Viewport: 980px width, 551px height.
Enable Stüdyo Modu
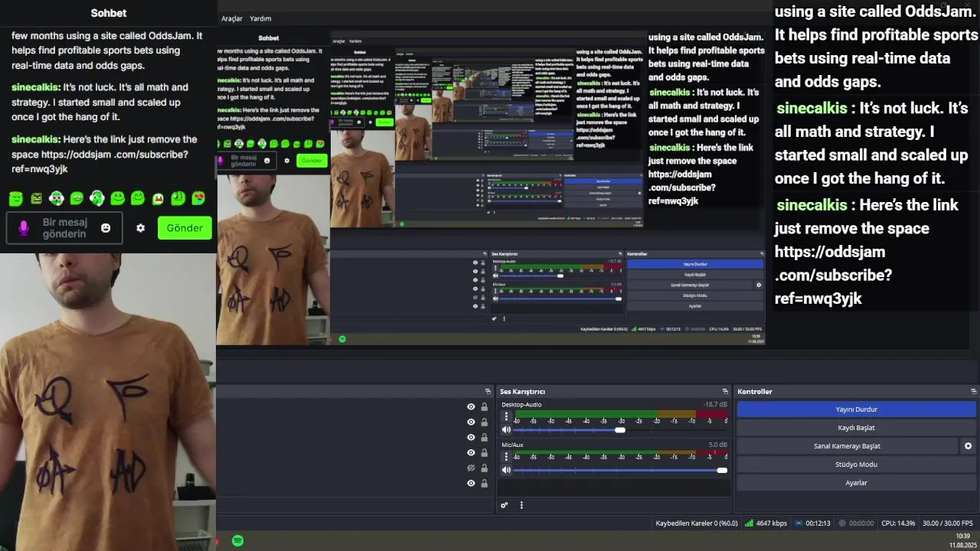[856, 465]
